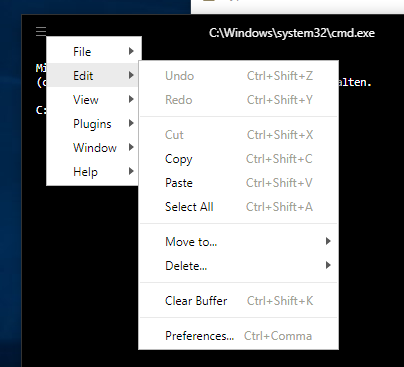Select the Edit menu entry

(x=92, y=75)
